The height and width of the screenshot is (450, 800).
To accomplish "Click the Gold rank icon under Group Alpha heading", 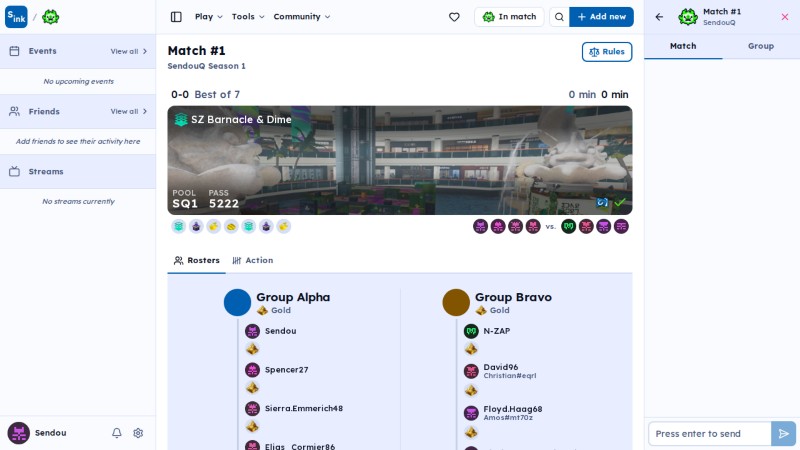I will [262, 310].
